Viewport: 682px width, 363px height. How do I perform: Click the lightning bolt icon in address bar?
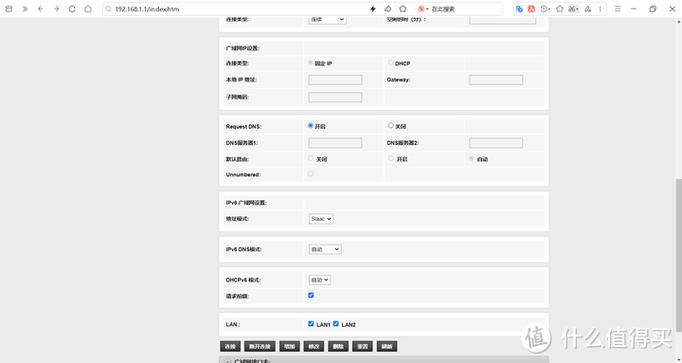click(x=373, y=9)
